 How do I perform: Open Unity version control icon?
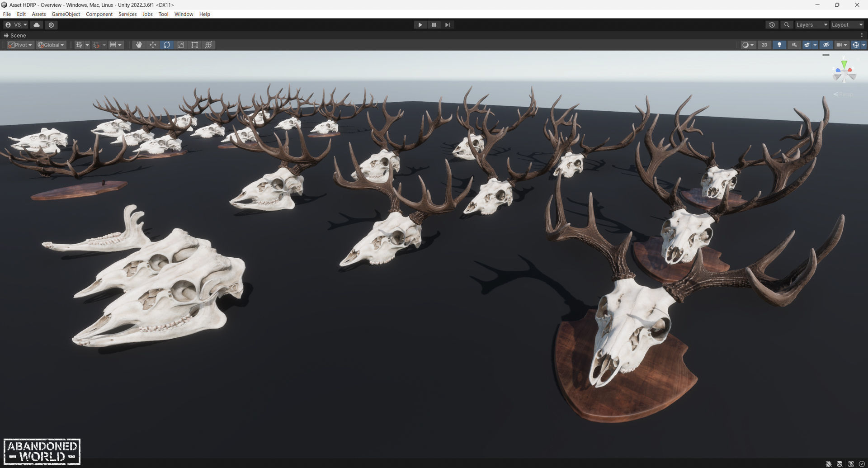click(x=51, y=25)
